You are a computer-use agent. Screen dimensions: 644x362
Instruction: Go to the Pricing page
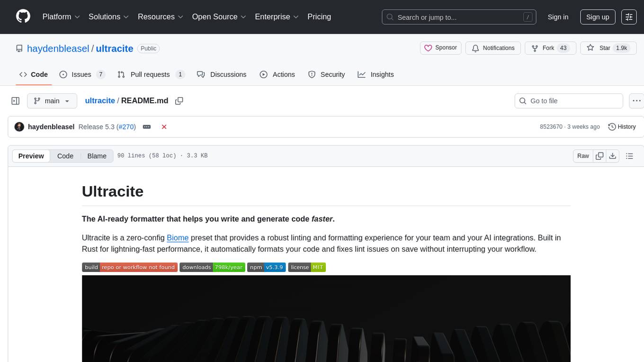point(319,17)
